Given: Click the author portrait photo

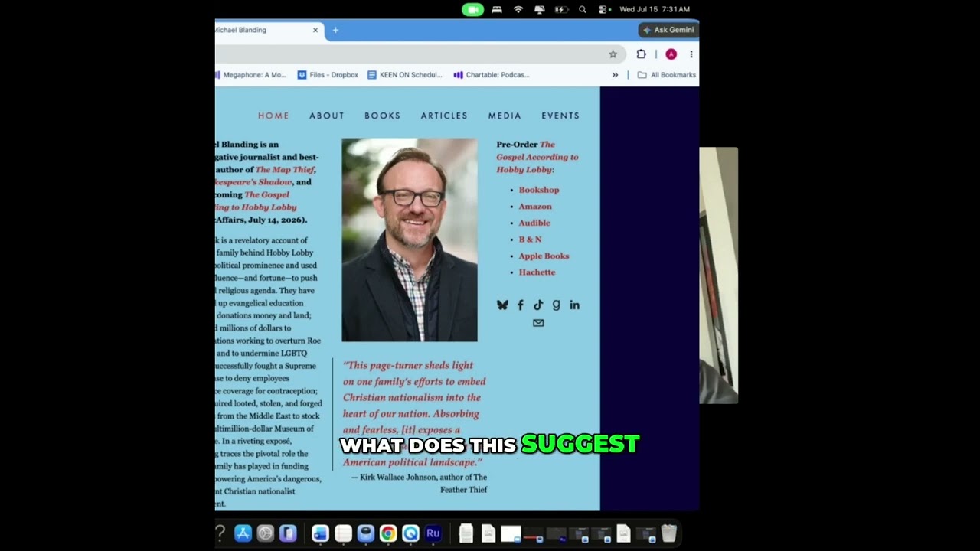Looking at the screenshot, I should 410,240.
